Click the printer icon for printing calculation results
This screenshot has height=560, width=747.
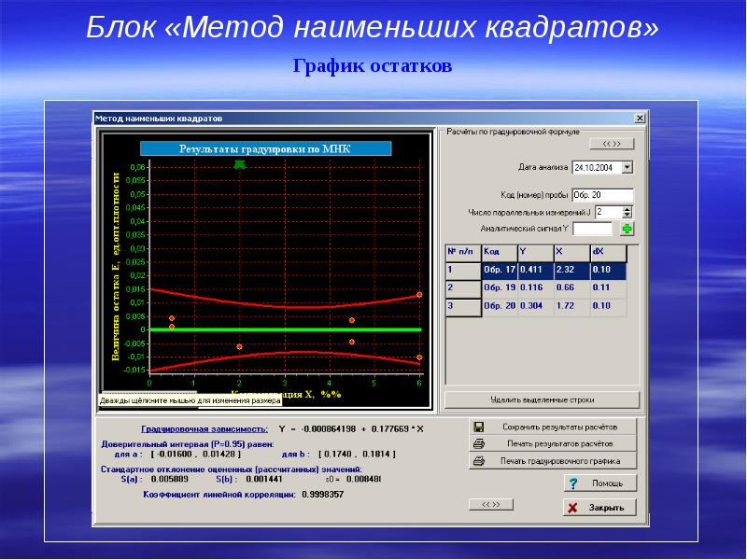[479, 443]
